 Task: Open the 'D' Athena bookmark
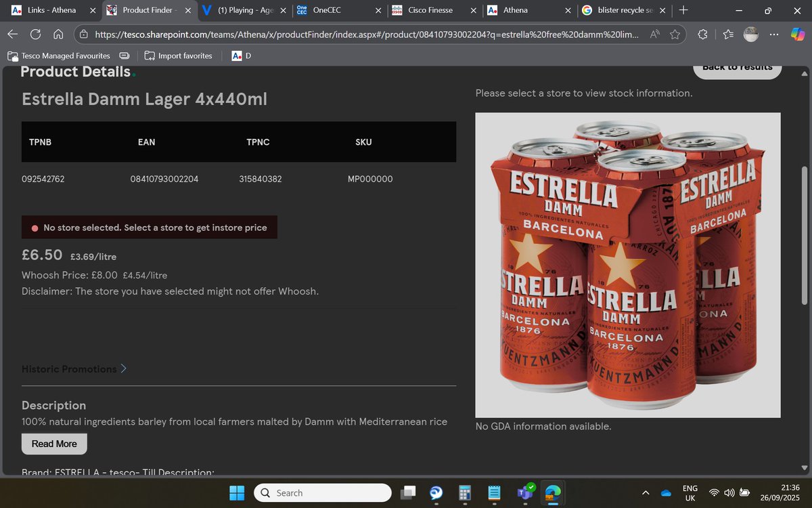pyautogui.click(x=241, y=56)
